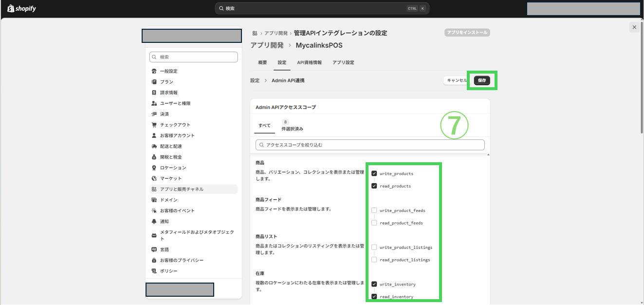Check the read_product_listings scope
This screenshot has width=644, height=305.
coord(374,260)
